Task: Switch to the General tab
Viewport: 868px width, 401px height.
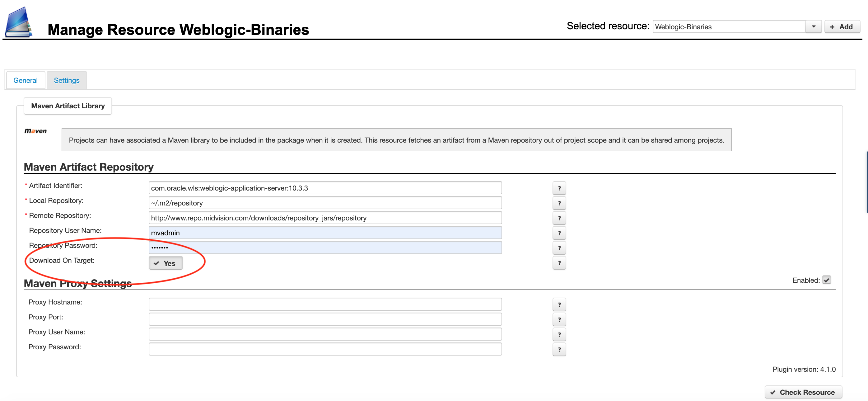Action: pyautogui.click(x=26, y=80)
